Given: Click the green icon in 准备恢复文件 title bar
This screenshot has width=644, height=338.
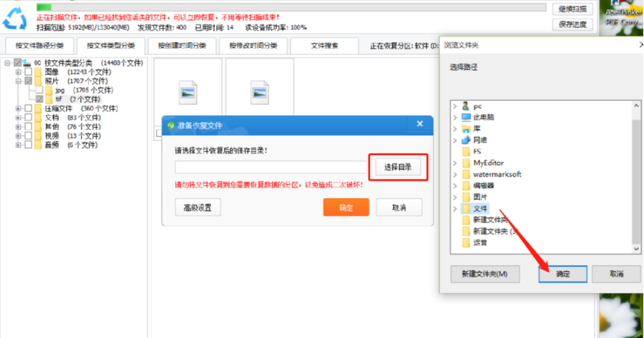Looking at the screenshot, I should (x=171, y=125).
